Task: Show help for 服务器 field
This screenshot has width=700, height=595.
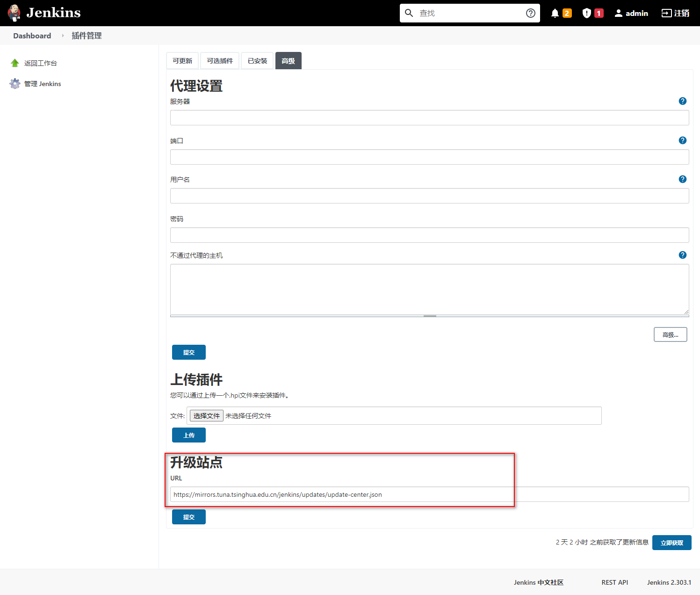Action: pyautogui.click(x=683, y=101)
